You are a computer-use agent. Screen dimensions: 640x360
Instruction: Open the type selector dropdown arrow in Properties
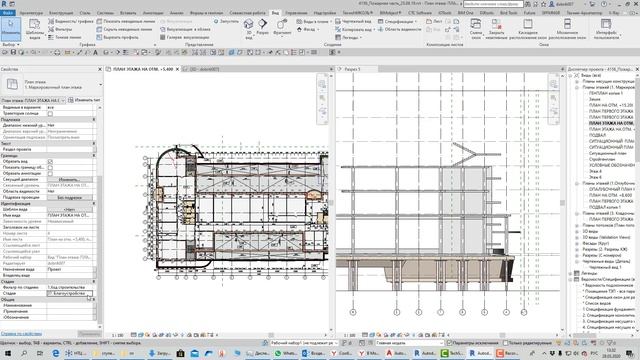pos(100,84)
